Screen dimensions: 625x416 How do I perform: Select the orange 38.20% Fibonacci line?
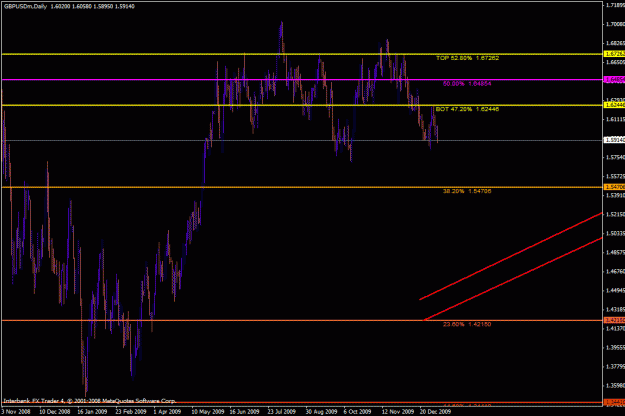click(301, 187)
